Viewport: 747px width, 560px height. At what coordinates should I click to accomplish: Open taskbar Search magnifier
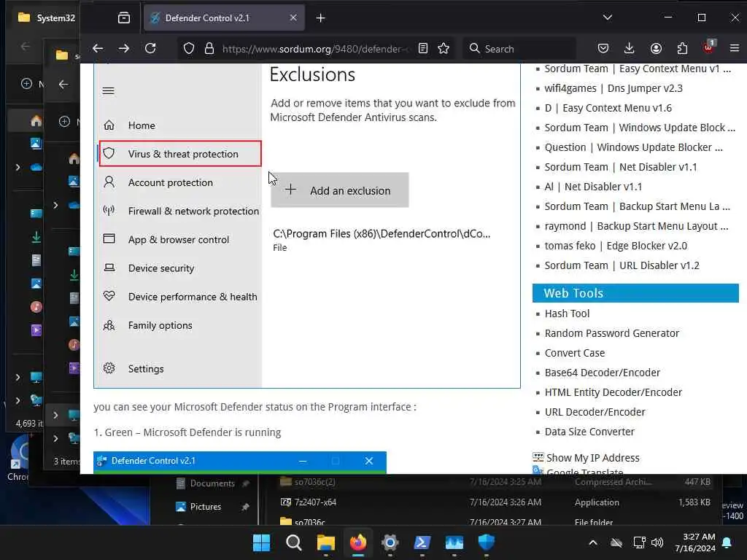click(293, 542)
